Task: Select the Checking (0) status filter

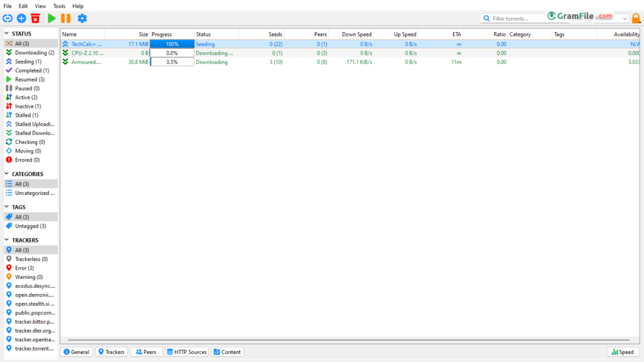Action: [31, 142]
